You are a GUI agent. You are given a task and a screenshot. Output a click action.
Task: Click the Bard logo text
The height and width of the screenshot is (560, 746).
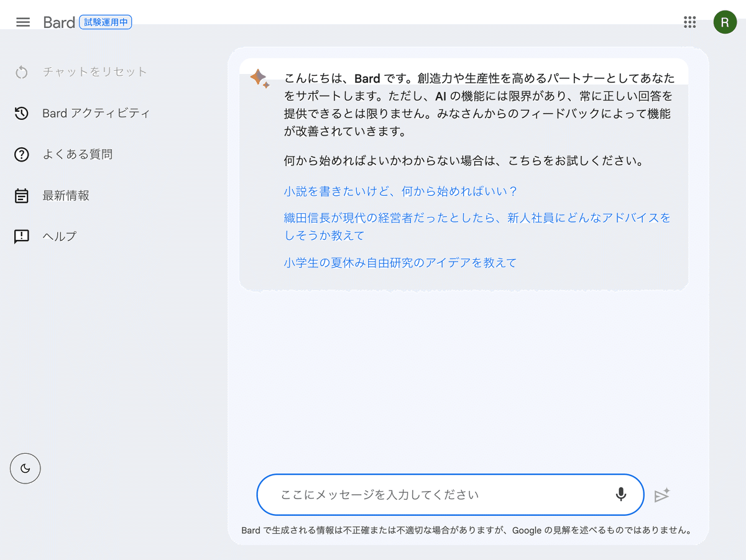[59, 22]
